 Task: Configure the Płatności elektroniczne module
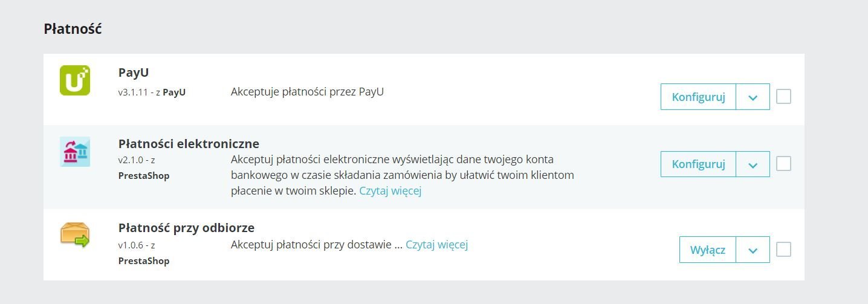click(x=698, y=164)
